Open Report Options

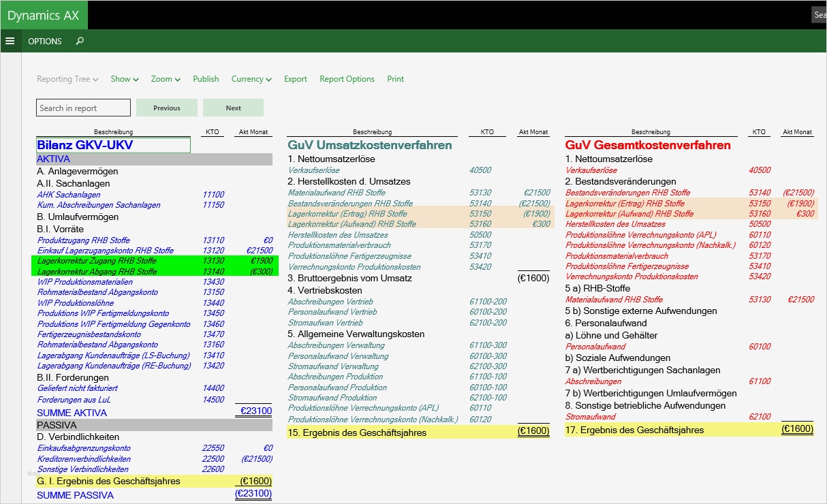[347, 79]
